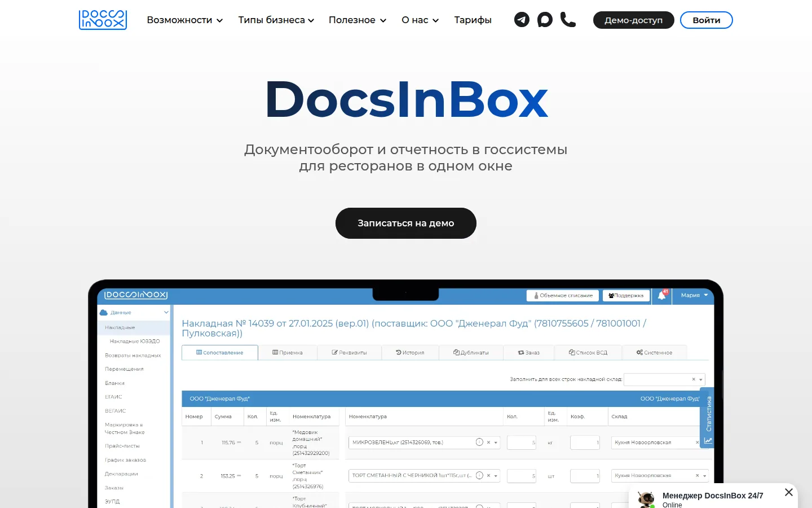Close the Менеджер DocsInBox chat popup

click(789, 492)
